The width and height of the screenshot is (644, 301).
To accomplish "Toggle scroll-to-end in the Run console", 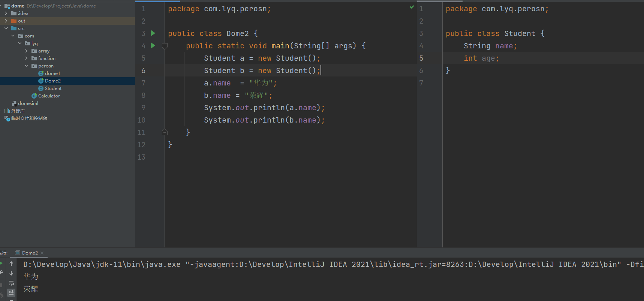I will click(11, 292).
